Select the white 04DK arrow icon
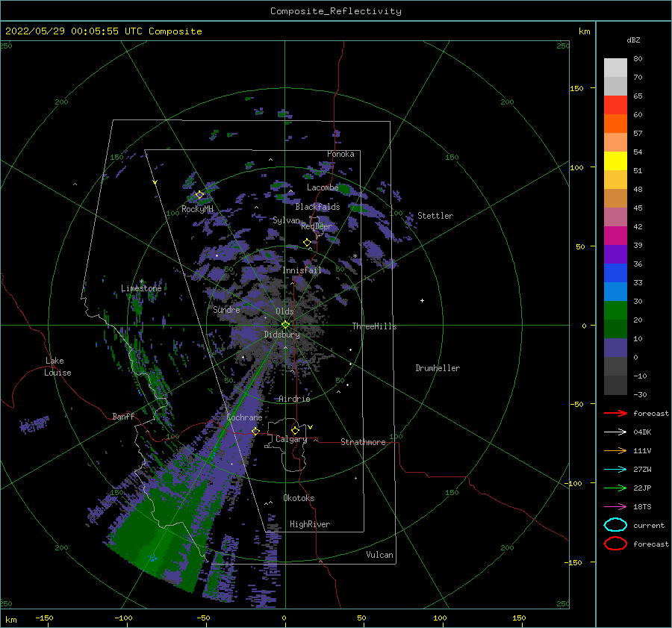 pyautogui.click(x=615, y=432)
